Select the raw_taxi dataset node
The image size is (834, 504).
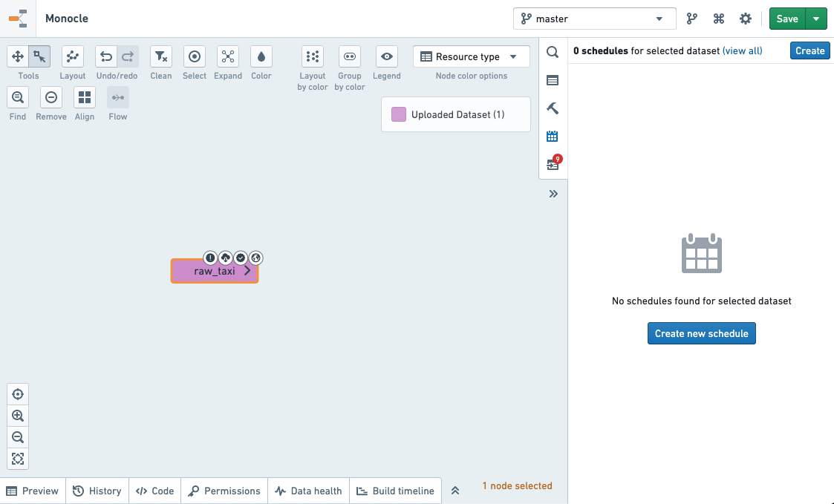(x=215, y=271)
